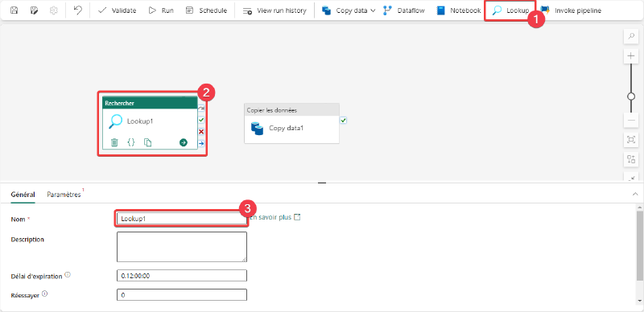Validate the pipeline
This screenshot has width=644, height=312.
pos(118,10)
